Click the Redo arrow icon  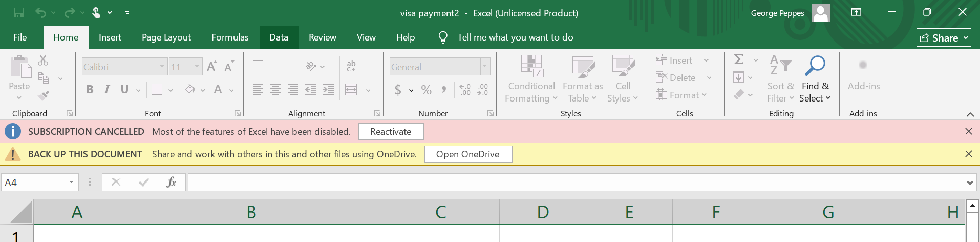click(70, 13)
